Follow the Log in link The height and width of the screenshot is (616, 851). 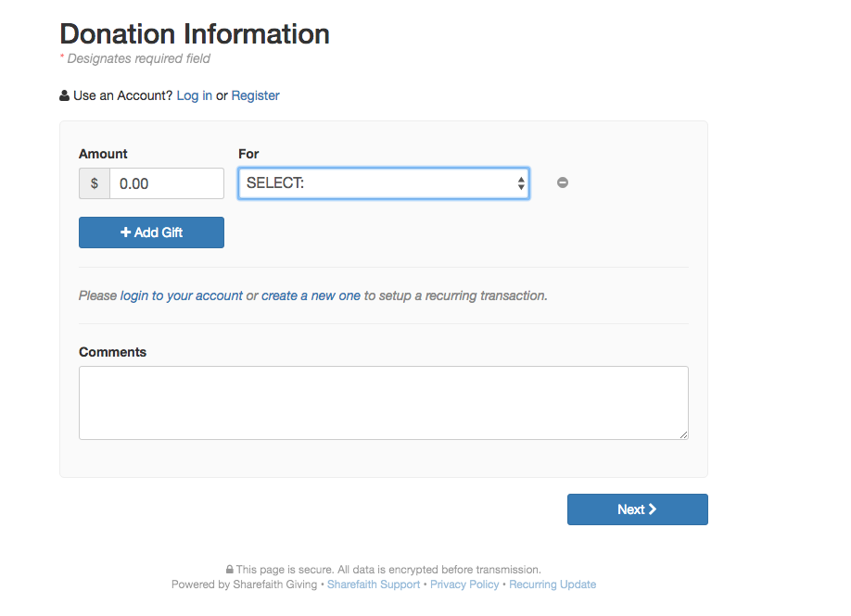tap(195, 95)
